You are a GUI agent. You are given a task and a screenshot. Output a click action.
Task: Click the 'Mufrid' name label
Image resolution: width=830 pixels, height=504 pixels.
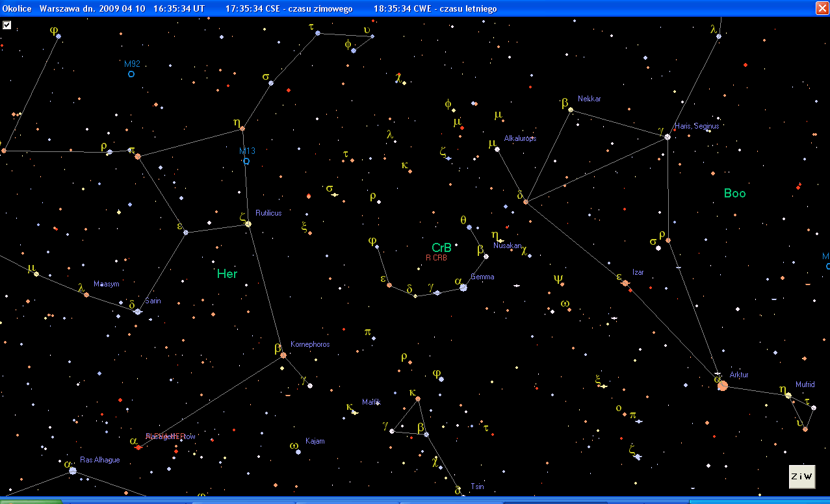(805, 384)
